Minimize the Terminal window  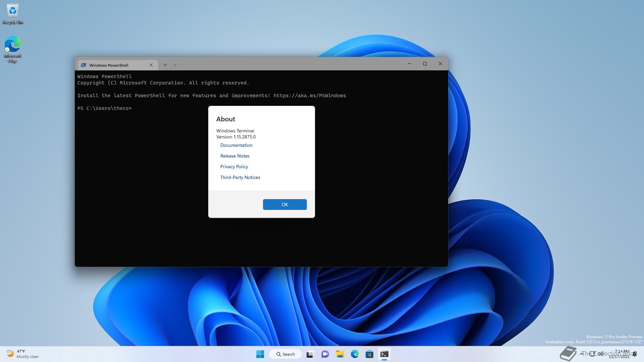point(410,64)
